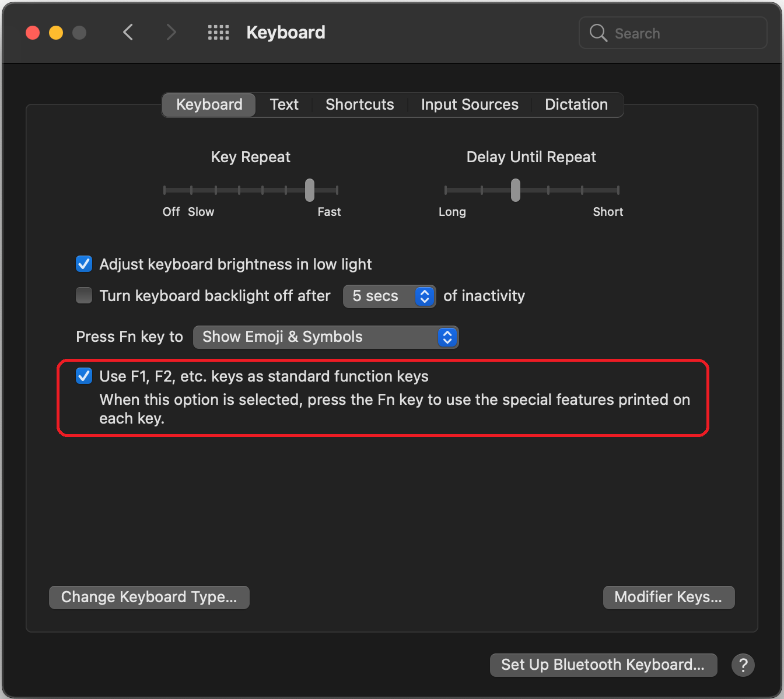Open the Input Sources tab
Viewport: 784px width, 699px height.
point(470,104)
